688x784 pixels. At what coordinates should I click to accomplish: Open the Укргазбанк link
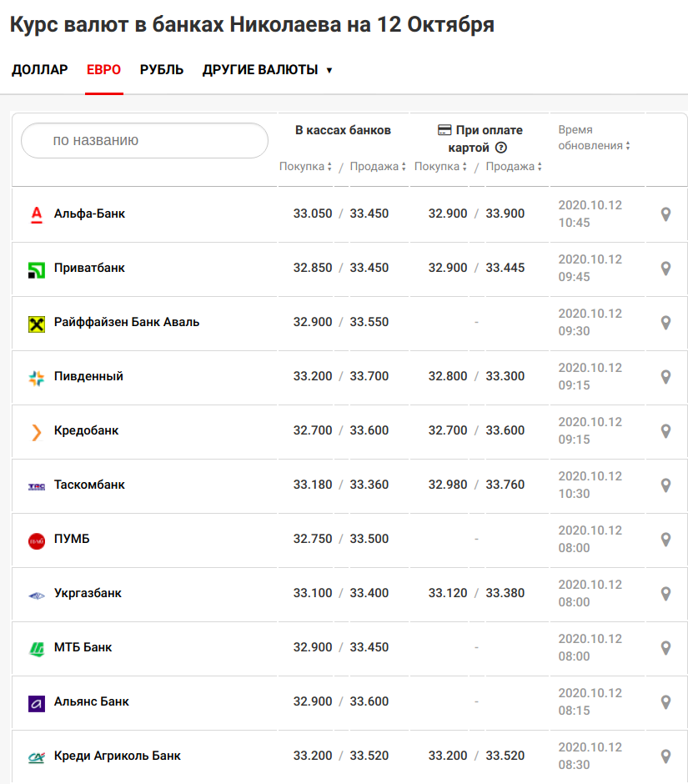(88, 593)
